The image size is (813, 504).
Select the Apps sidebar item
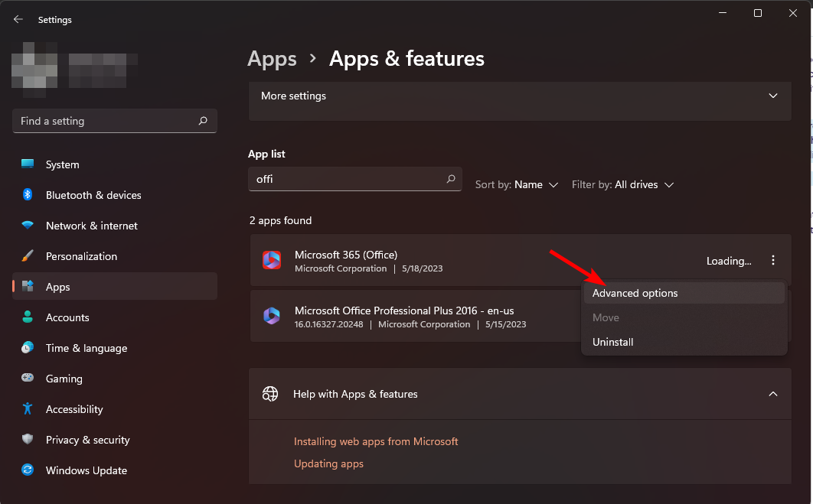click(x=115, y=287)
